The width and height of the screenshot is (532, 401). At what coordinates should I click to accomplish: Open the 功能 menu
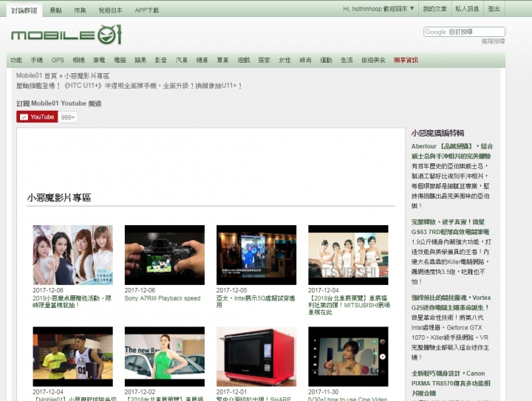pyautogui.click(x=16, y=60)
